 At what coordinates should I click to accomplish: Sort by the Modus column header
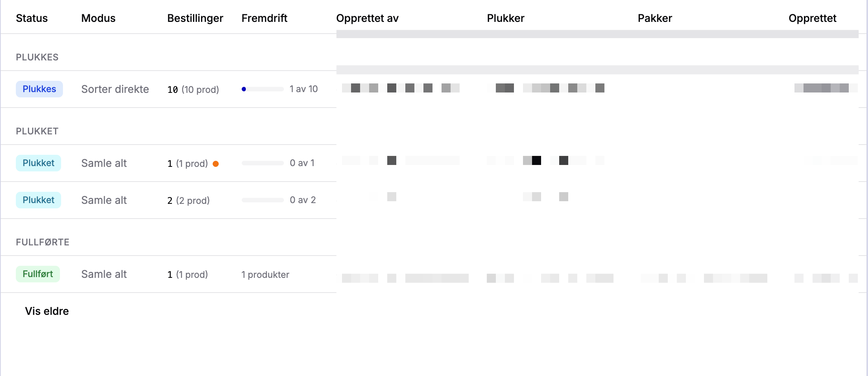tap(98, 18)
